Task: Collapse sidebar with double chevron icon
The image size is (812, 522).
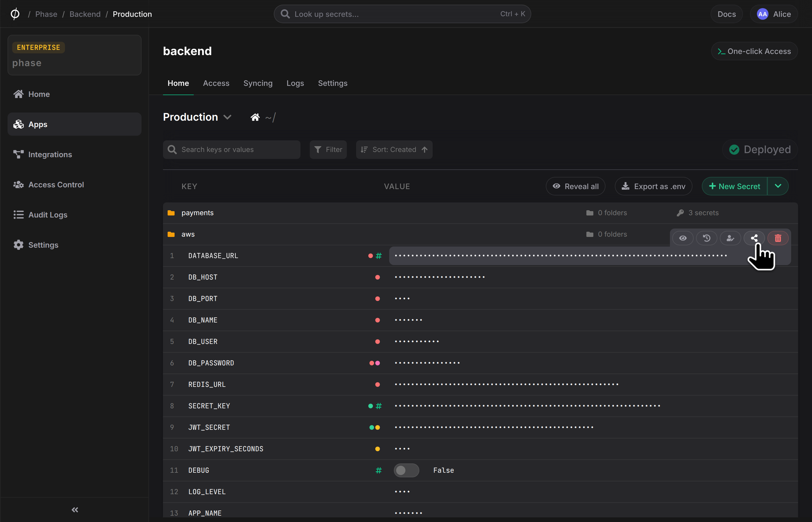Action: coord(75,510)
